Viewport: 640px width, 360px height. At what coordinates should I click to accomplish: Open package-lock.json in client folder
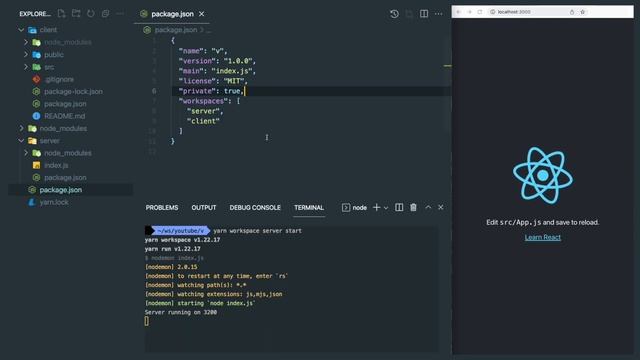[x=73, y=91]
